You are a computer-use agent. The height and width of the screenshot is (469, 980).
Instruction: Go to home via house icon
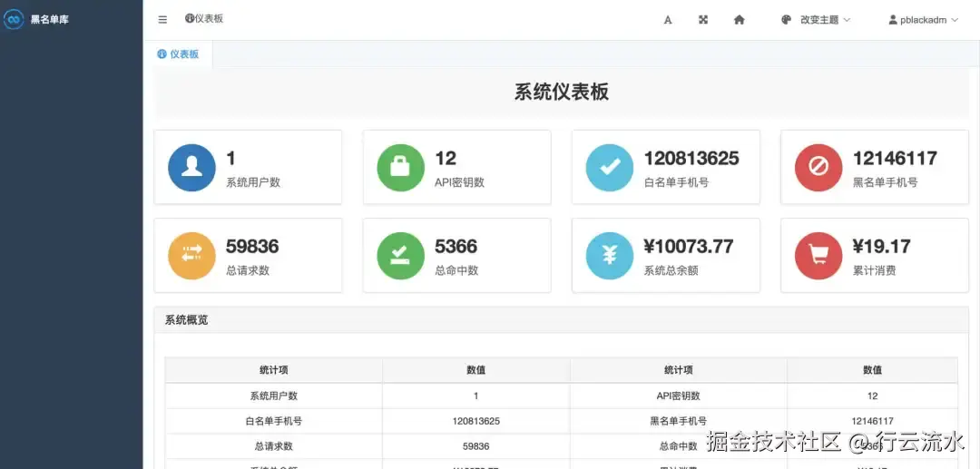click(739, 19)
